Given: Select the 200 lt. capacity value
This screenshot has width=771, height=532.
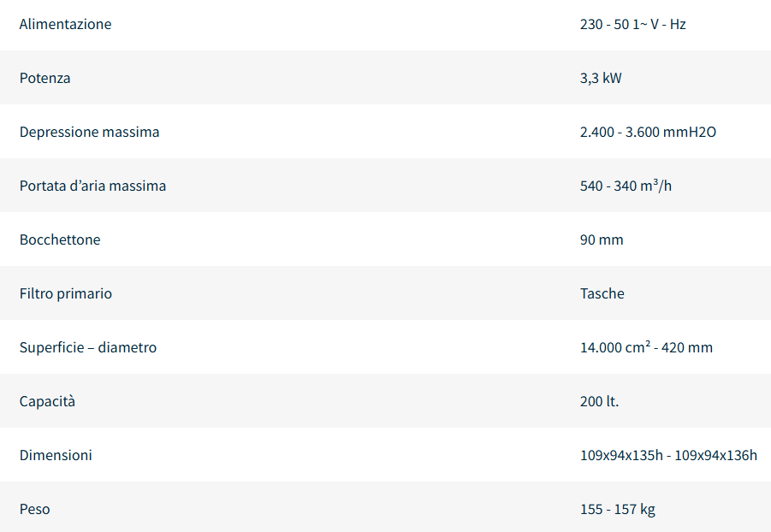Looking at the screenshot, I should pyautogui.click(x=599, y=401).
